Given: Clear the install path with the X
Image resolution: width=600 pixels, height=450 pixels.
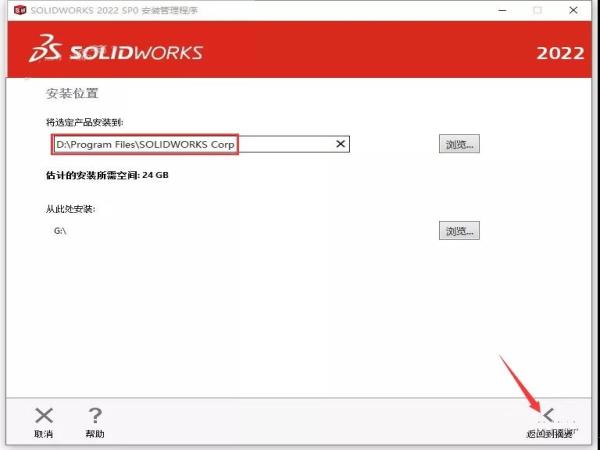Looking at the screenshot, I should coord(340,144).
